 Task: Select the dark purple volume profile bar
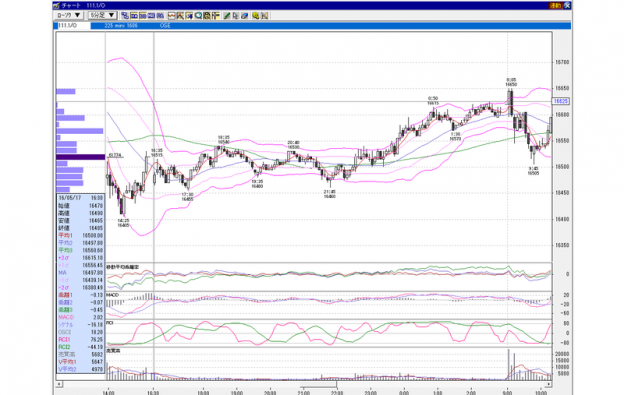[81, 157]
